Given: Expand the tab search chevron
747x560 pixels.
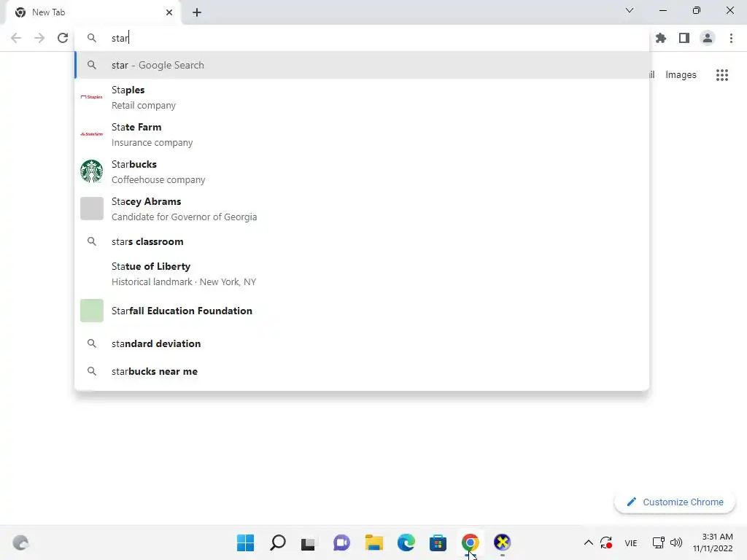Looking at the screenshot, I should click(630, 10).
